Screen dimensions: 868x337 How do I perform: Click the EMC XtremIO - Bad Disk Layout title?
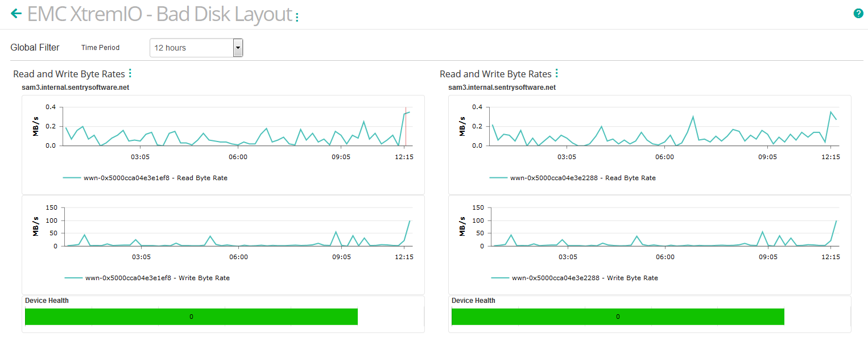point(159,15)
